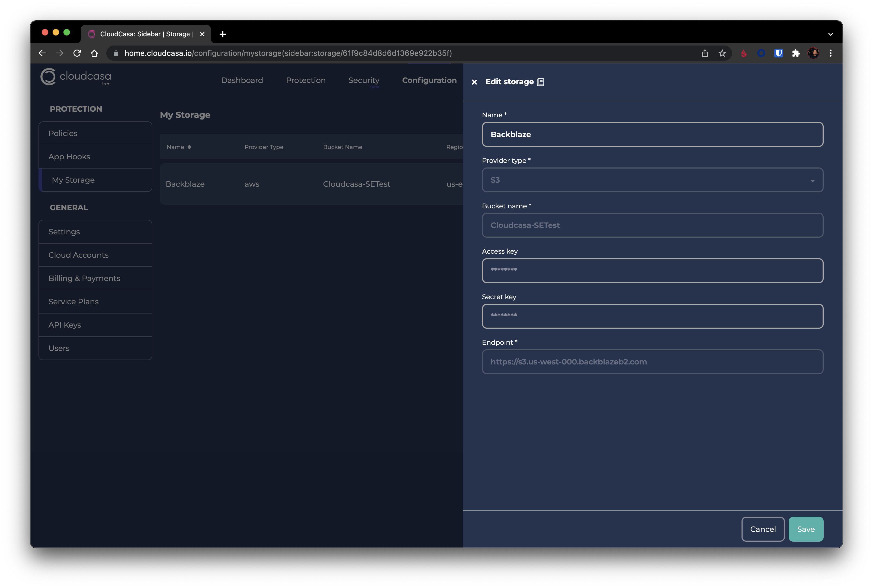Open the blue circle extension icon
873x588 pixels.
tap(761, 53)
